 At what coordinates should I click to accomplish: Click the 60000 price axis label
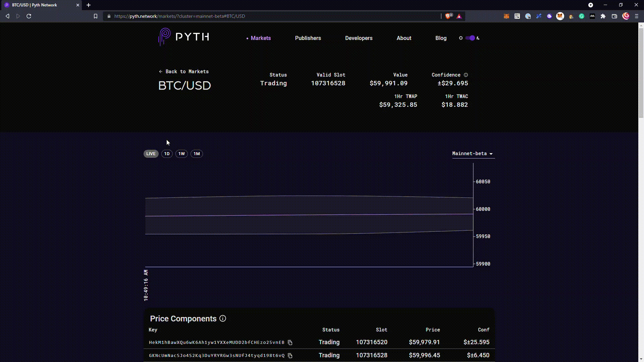point(483,209)
